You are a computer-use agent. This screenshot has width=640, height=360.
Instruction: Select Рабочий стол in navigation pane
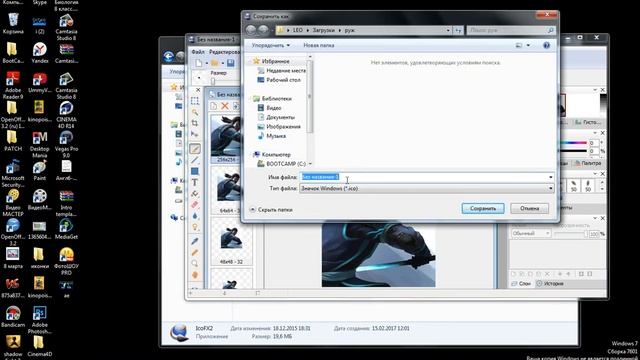(279, 80)
